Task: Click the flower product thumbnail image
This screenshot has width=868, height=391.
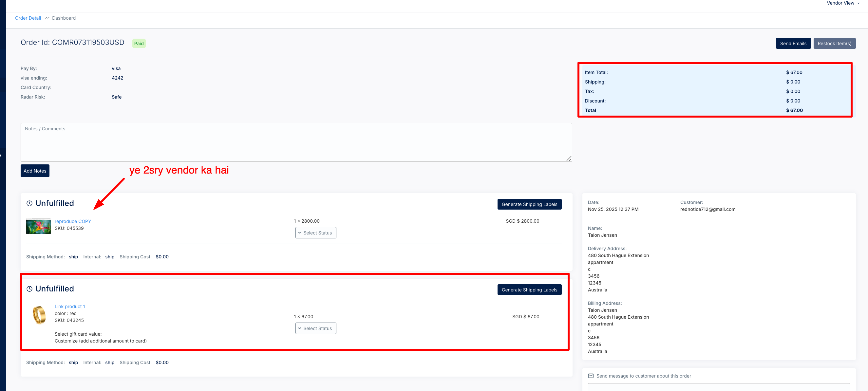Action: point(38,226)
